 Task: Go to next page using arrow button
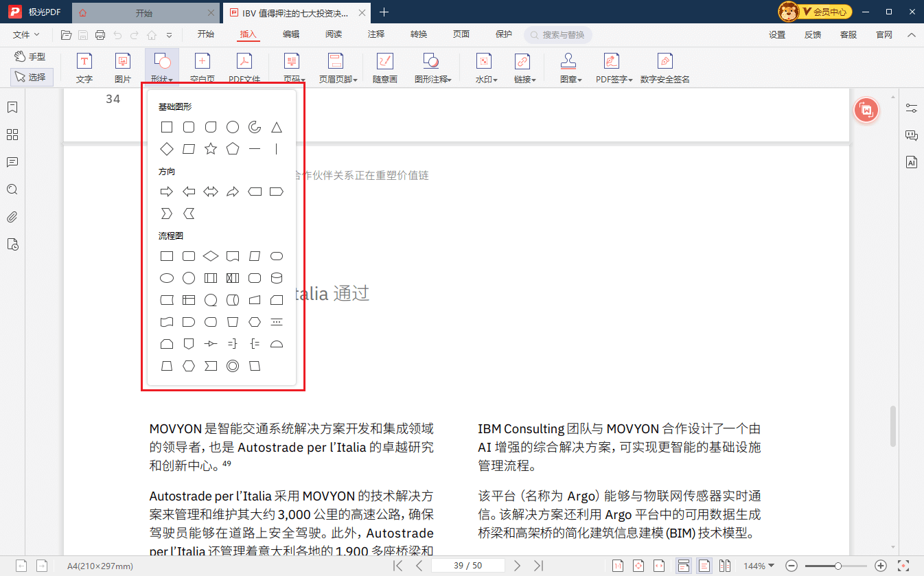[518, 566]
